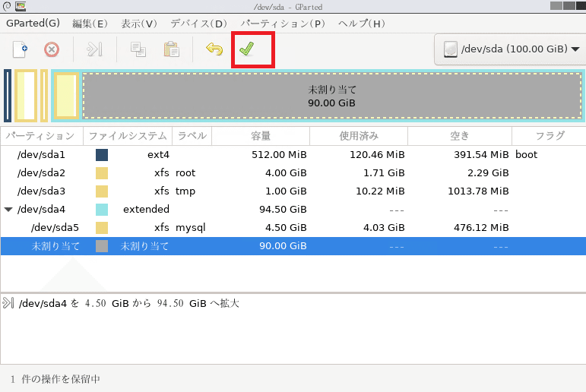Image resolution: width=586 pixels, height=392 pixels.
Task: Select the /dev/sda5 mysql partition row
Action: click(293, 228)
